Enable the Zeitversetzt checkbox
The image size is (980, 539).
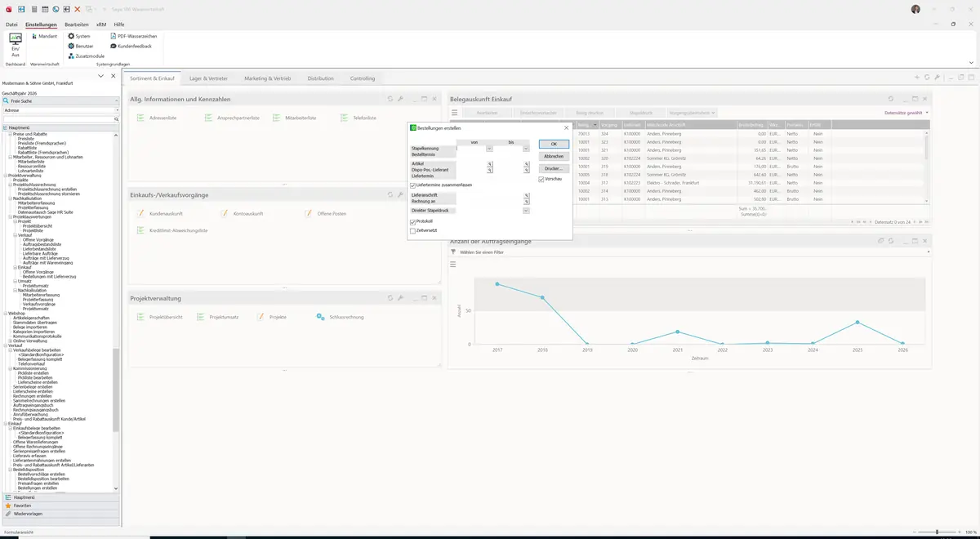(413, 231)
